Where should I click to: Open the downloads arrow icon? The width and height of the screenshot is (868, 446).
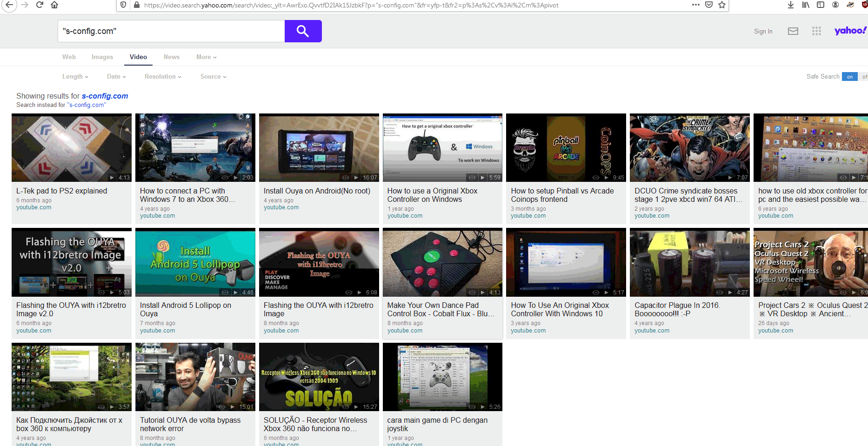791,5
